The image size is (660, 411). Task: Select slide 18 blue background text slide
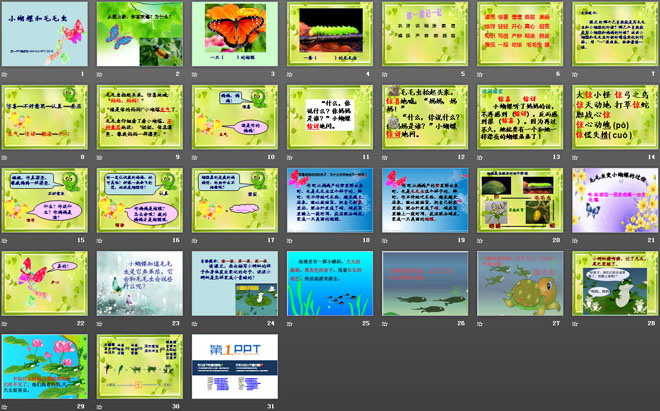[330, 200]
